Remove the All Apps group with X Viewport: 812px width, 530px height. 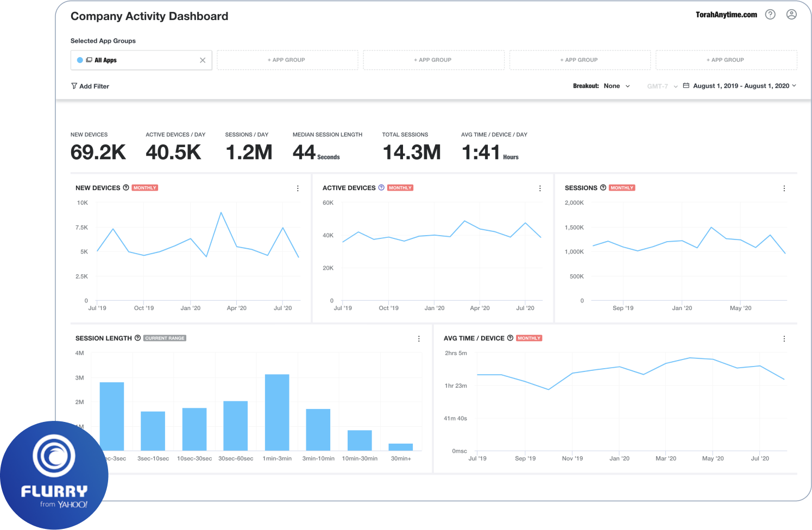coord(203,60)
